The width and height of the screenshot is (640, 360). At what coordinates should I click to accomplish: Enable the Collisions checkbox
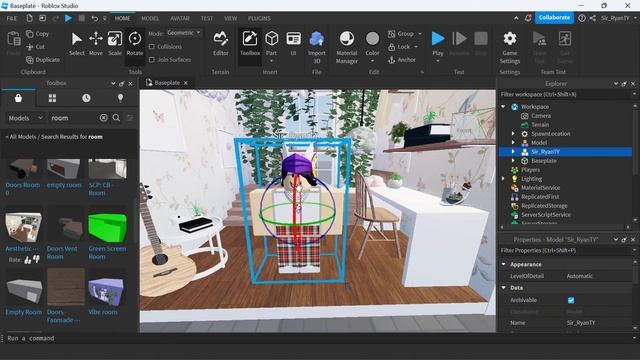coord(152,47)
